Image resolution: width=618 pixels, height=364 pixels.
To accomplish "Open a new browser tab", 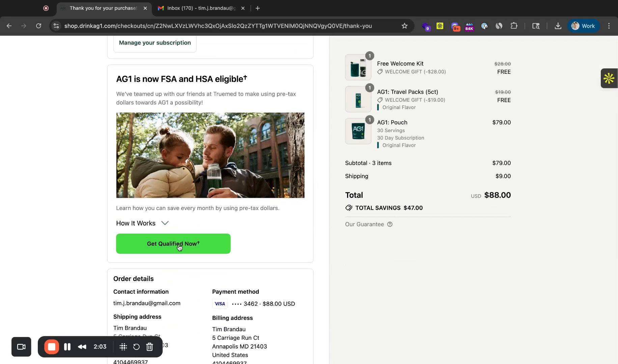I will (x=258, y=8).
